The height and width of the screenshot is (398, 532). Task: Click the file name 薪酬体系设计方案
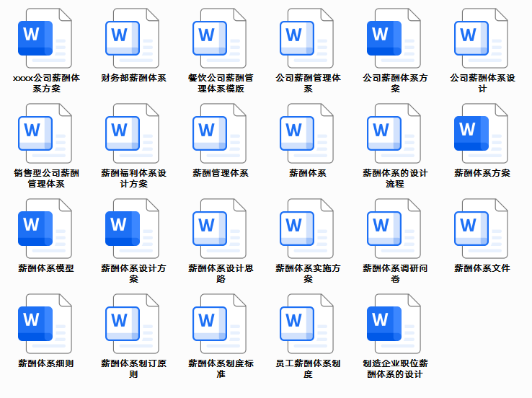tap(133, 273)
